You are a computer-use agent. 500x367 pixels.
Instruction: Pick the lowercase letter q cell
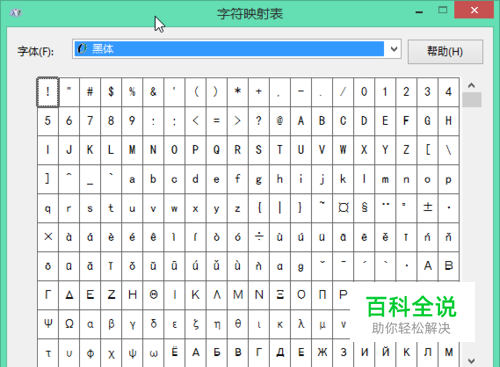[48, 208]
